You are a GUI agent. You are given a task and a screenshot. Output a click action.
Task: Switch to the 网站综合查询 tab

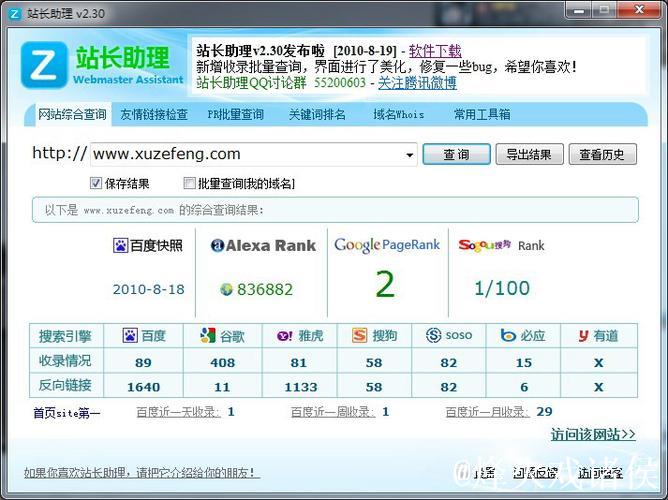pyautogui.click(x=72, y=114)
